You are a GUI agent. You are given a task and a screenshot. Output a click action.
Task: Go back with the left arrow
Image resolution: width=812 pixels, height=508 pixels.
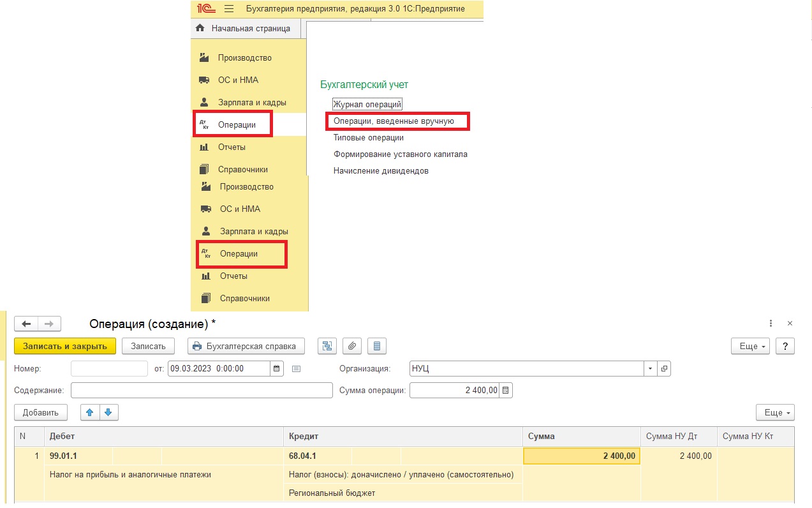[26, 324]
